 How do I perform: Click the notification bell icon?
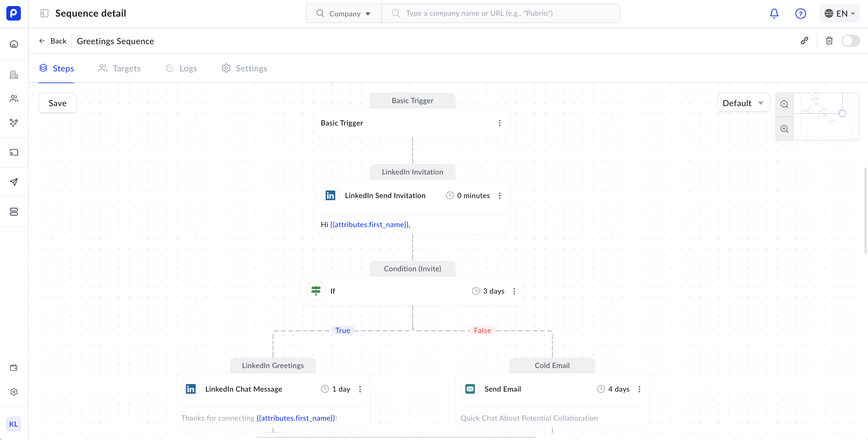click(x=774, y=14)
